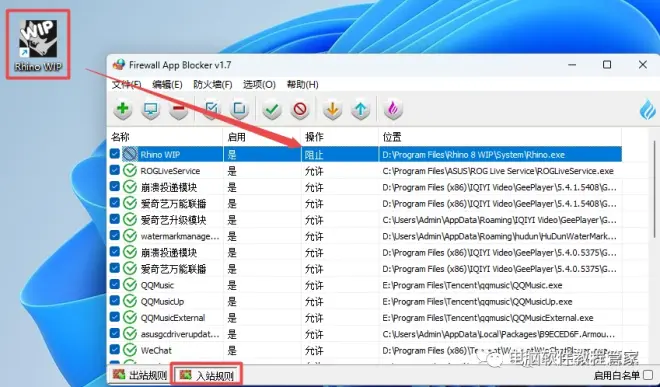Click the orange down arrow Move down icon
Viewport: 660px width, 387px height.
point(333,109)
